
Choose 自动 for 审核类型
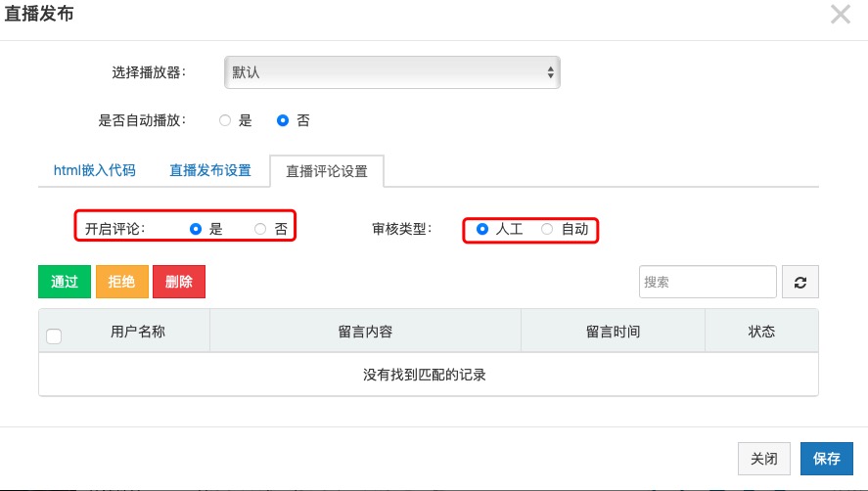547,229
